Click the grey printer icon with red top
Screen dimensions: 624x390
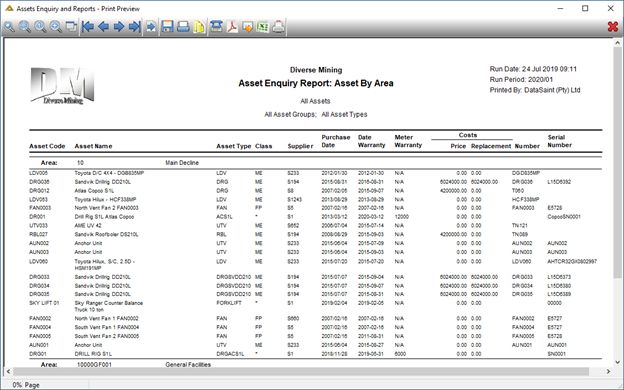point(279,27)
